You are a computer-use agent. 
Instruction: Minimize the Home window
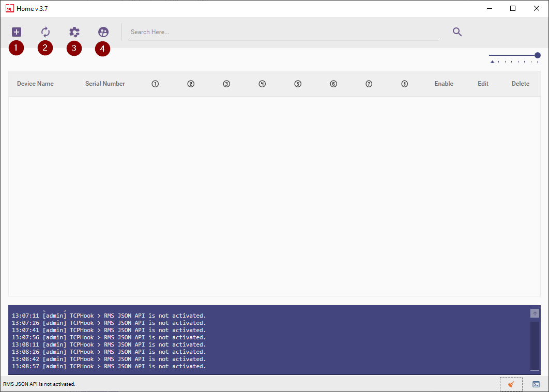[x=490, y=8]
